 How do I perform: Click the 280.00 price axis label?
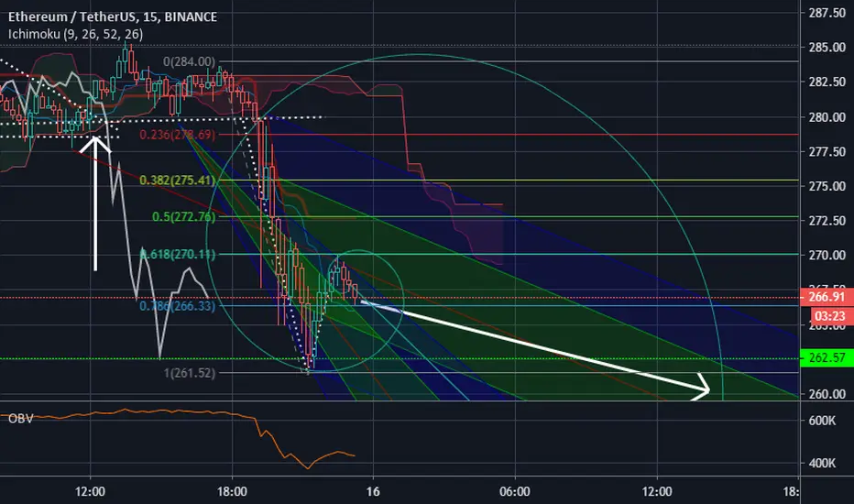click(827, 117)
